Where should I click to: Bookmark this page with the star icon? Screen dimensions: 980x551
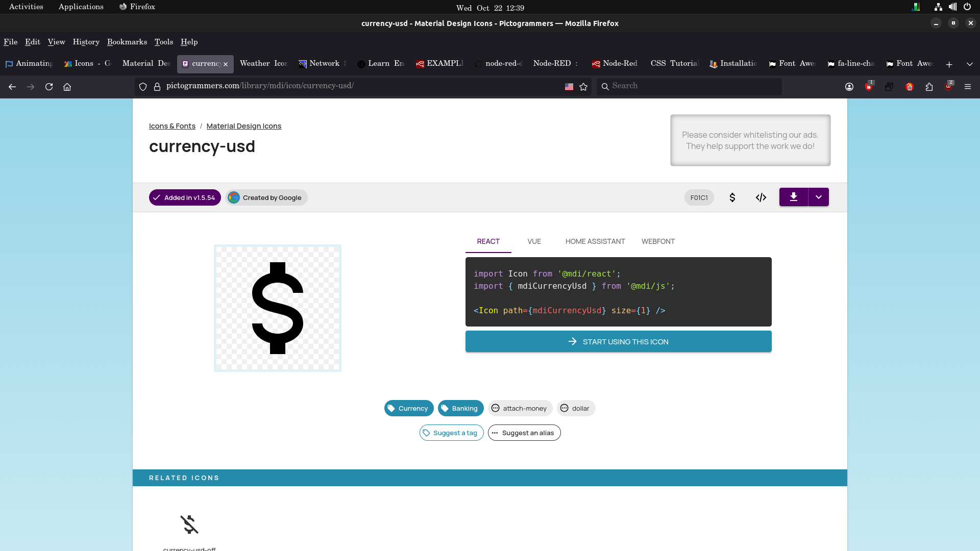(583, 87)
